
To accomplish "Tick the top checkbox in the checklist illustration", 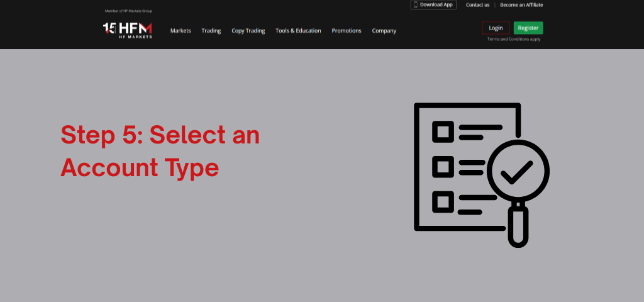I will pos(443,132).
